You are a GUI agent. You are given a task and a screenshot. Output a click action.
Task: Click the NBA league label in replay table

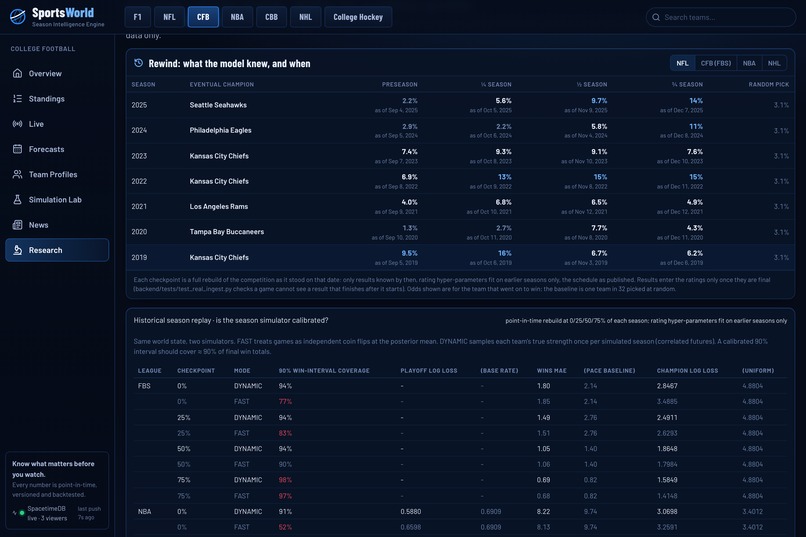click(144, 512)
